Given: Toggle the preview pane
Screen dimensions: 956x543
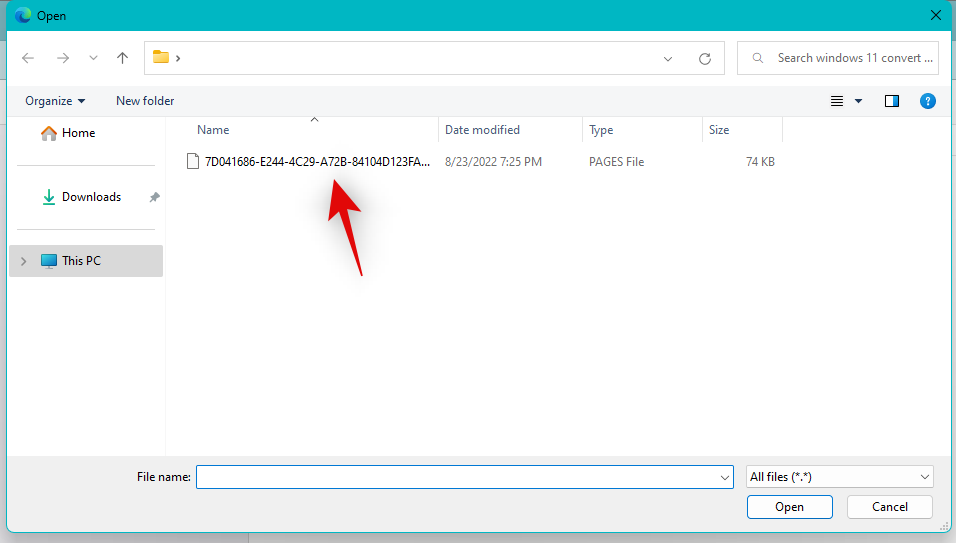Looking at the screenshot, I should (892, 101).
